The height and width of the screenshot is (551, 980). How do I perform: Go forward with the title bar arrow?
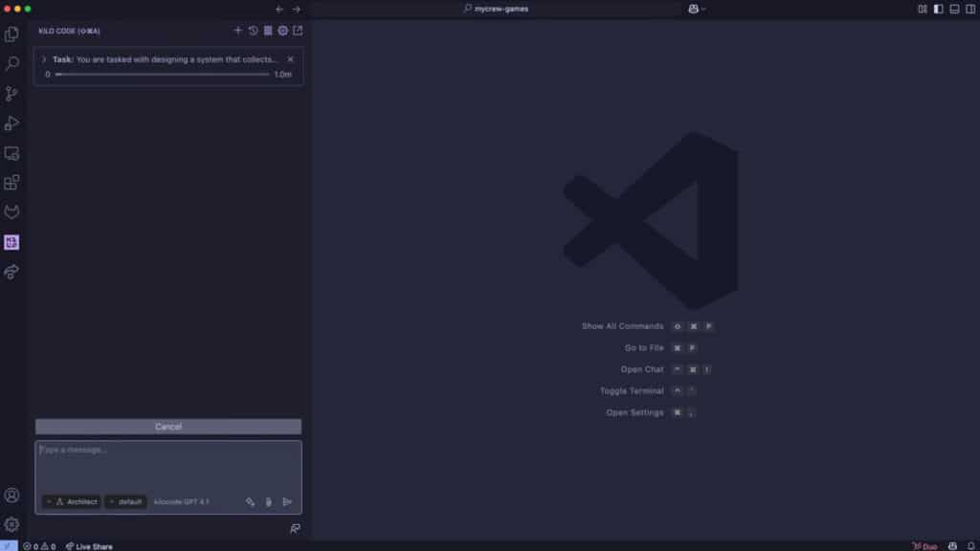tap(297, 10)
